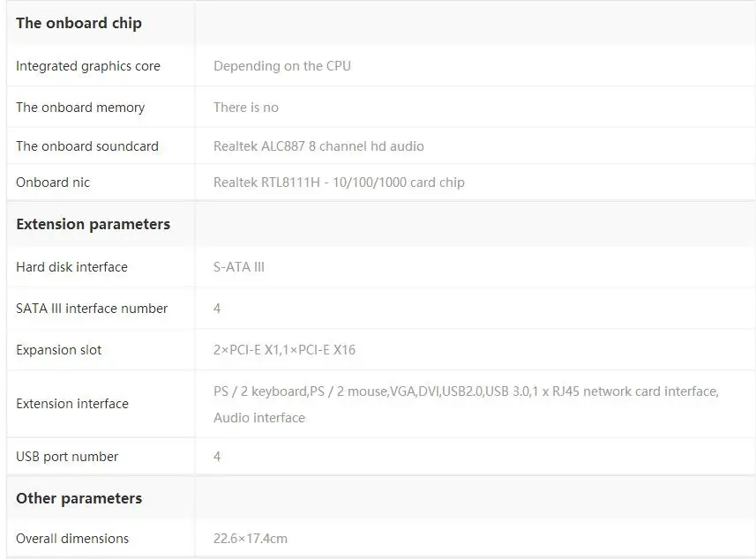Screen dimensions: 756x559
Task: Click the PCI-E X1 and X16 slot value
Action: click(284, 350)
